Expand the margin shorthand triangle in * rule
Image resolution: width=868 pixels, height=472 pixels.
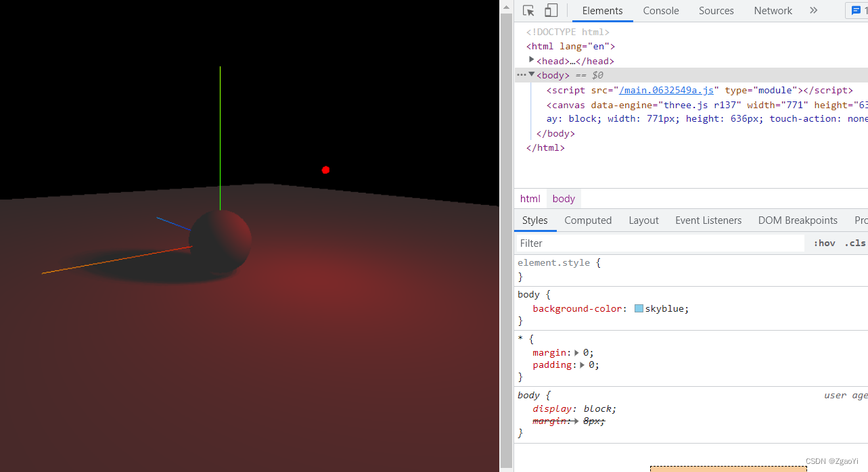coord(577,352)
